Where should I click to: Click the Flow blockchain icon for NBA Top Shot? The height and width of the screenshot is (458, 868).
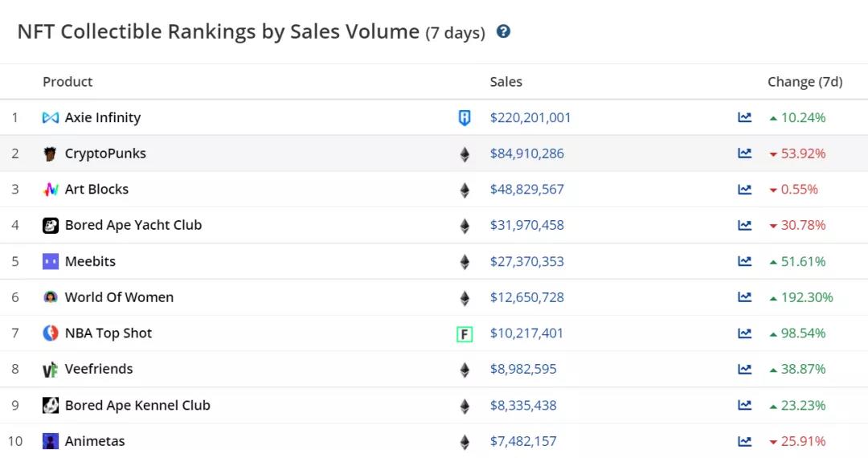tap(465, 334)
